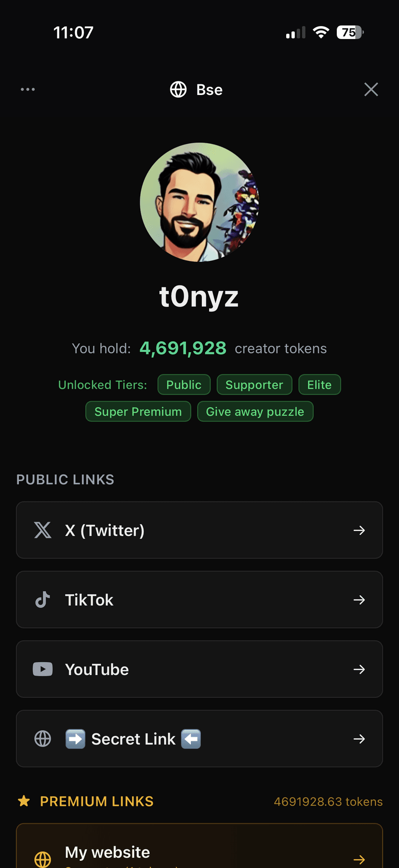Tap the globe icon beside Bse

pos(178,89)
